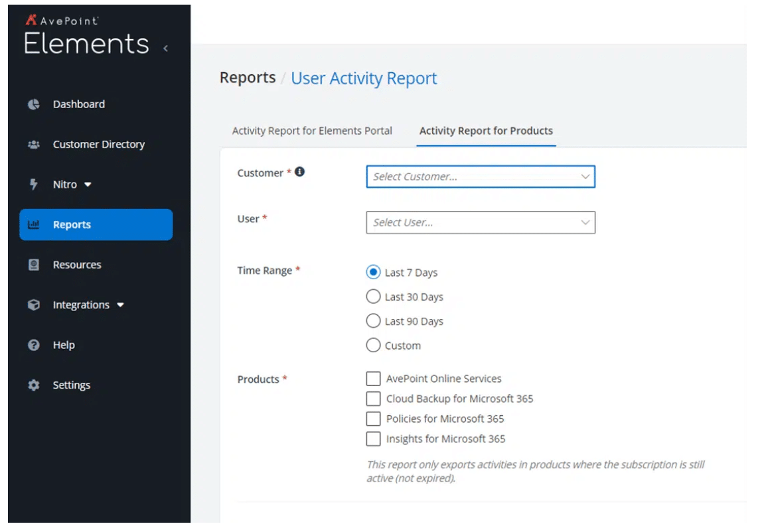Click the Dashboard pie chart icon

(34, 104)
